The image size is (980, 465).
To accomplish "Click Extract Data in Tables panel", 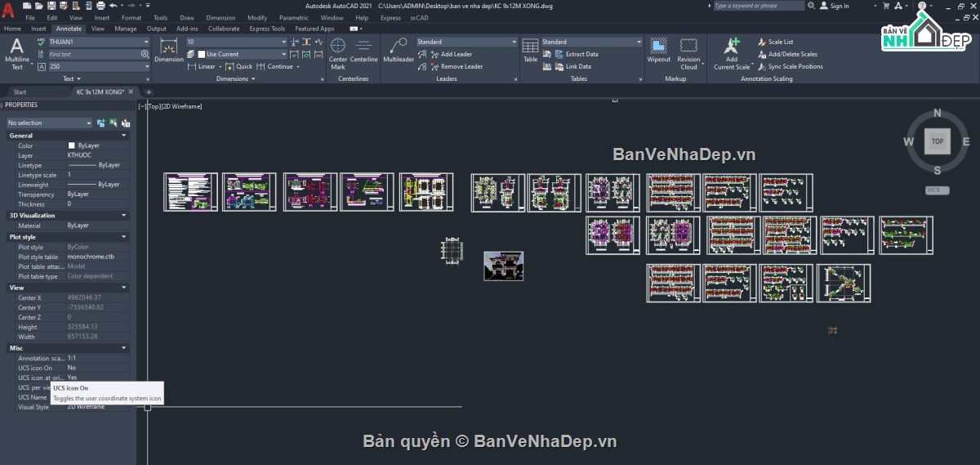I will (x=576, y=54).
